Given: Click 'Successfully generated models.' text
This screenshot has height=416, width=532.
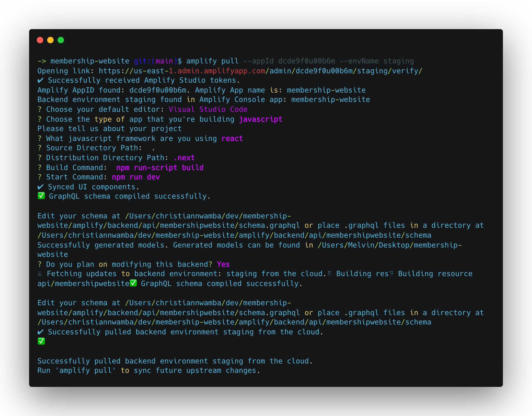Looking at the screenshot, I should coord(103,245).
